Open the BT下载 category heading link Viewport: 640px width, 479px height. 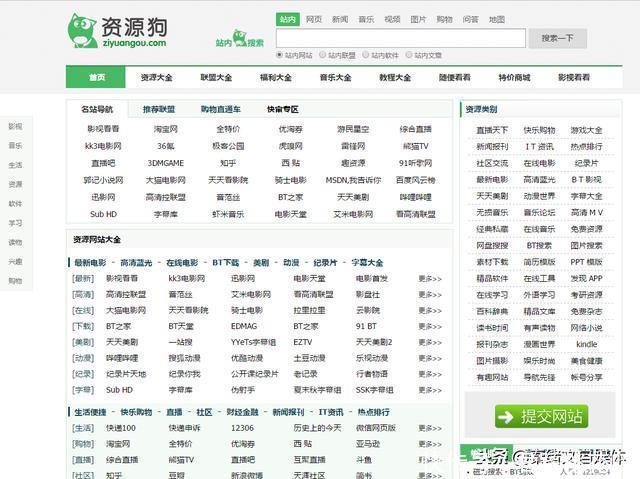tap(225, 263)
